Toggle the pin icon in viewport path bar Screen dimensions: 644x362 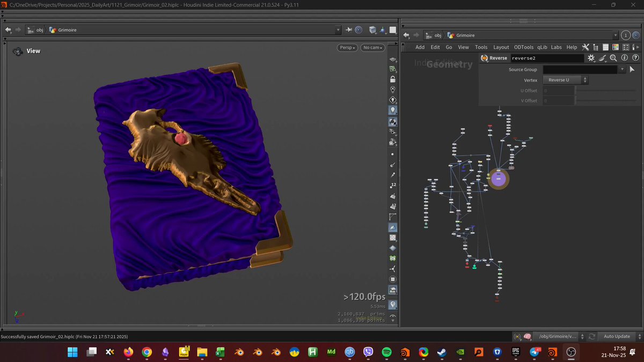[349, 30]
